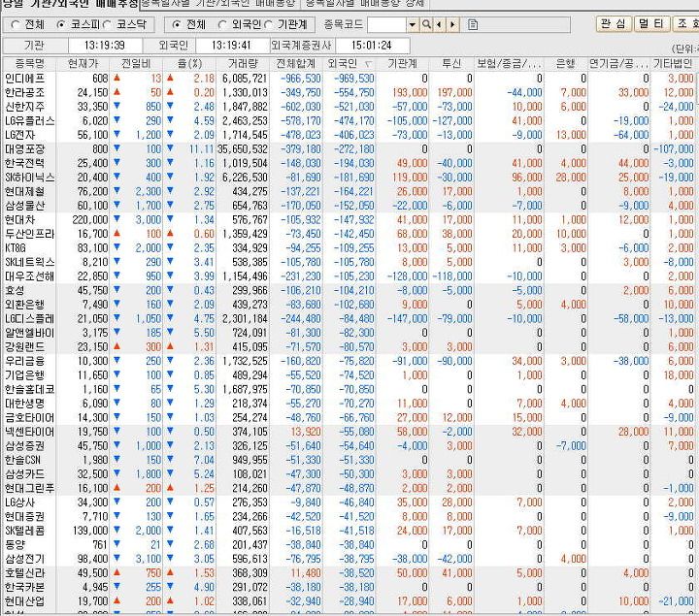Select the 현대제철 stock row
699x616 pixels.
pyautogui.click(x=349, y=191)
